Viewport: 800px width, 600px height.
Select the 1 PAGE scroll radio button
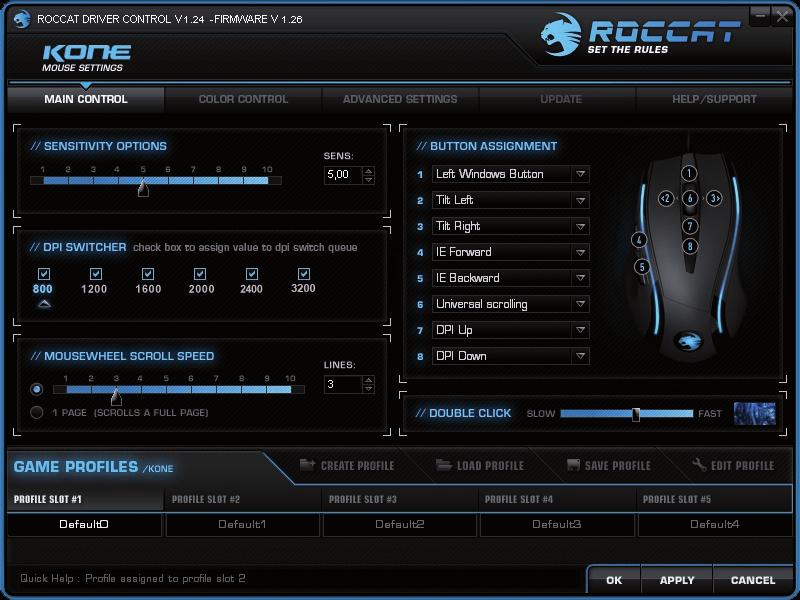[36, 412]
